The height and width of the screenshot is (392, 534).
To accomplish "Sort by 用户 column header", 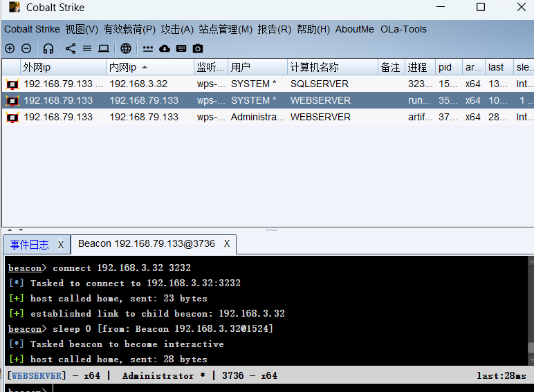I will coord(257,67).
